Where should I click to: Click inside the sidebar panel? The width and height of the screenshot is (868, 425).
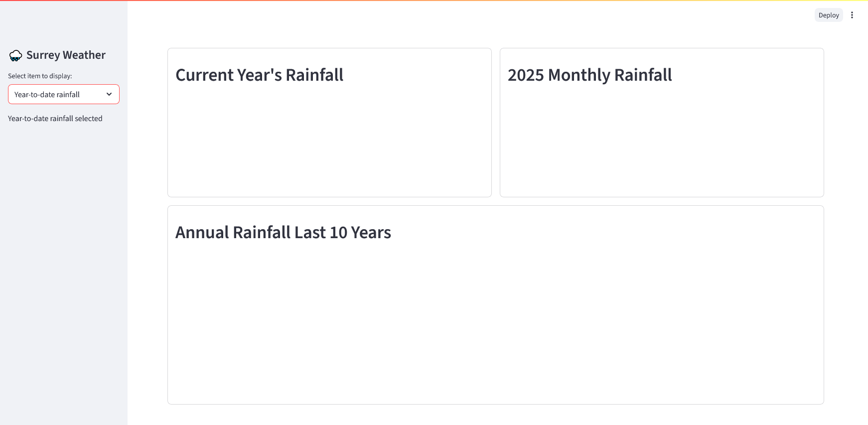coord(63,249)
